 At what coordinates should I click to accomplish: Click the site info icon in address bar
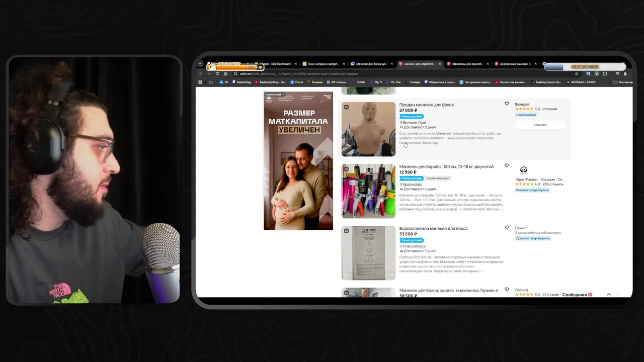[235, 73]
